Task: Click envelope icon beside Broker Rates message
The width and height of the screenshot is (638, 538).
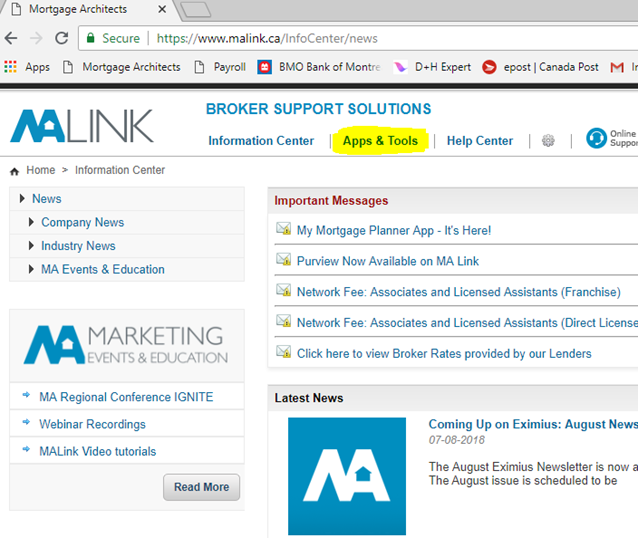Action: [x=284, y=351]
